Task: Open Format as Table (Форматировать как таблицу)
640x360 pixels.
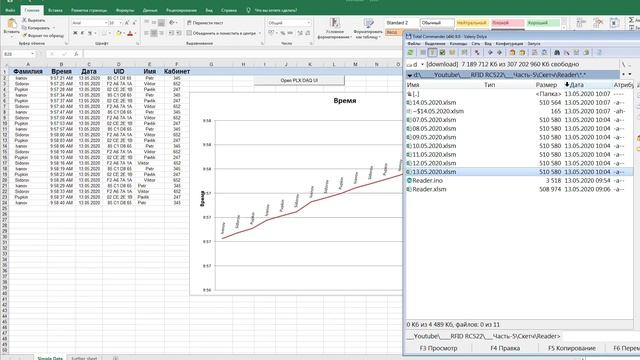Action: (x=368, y=28)
